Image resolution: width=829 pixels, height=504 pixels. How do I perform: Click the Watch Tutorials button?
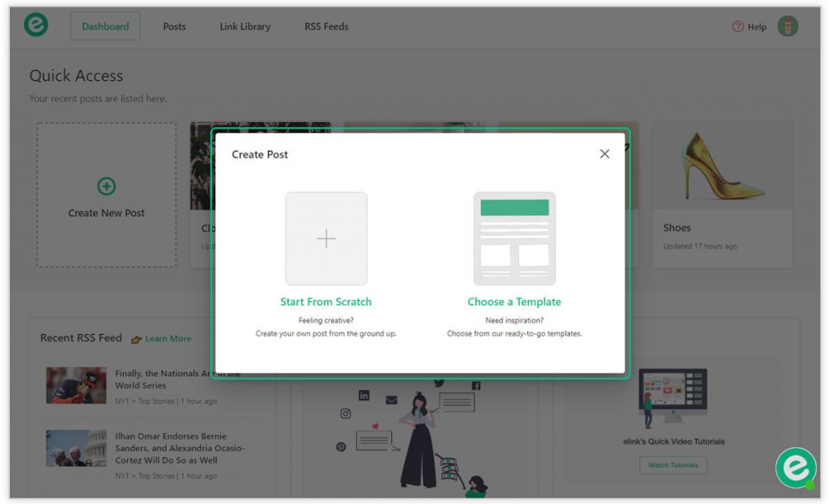coord(673,465)
